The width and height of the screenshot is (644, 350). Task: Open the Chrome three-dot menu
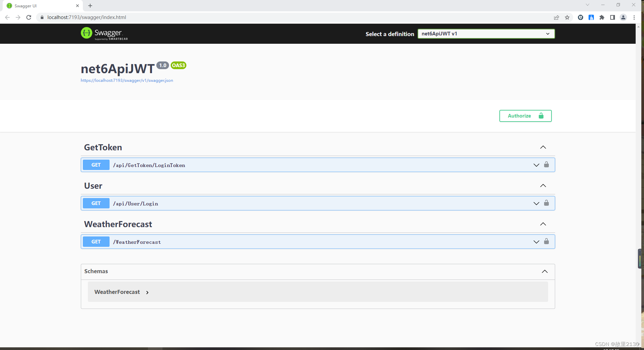tap(634, 17)
